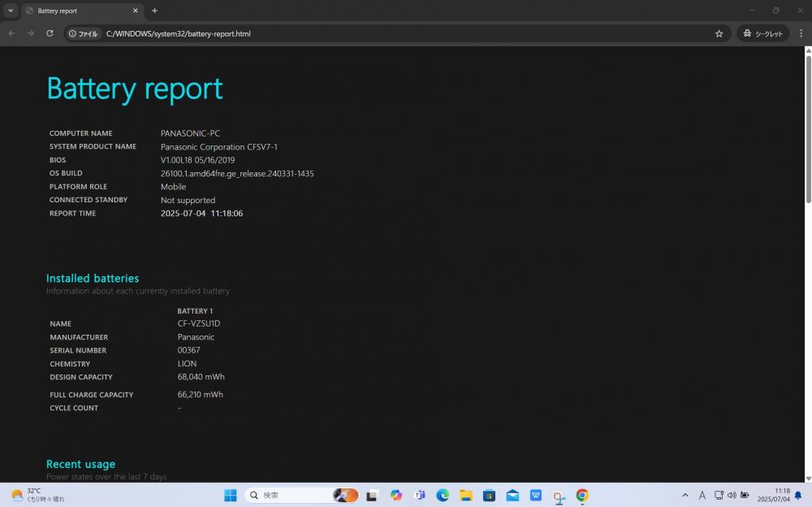Image resolution: width=812 pixels, height=507 pixels.
Task: Click design capacity 68,040 mWh
Action: (201, 377)
